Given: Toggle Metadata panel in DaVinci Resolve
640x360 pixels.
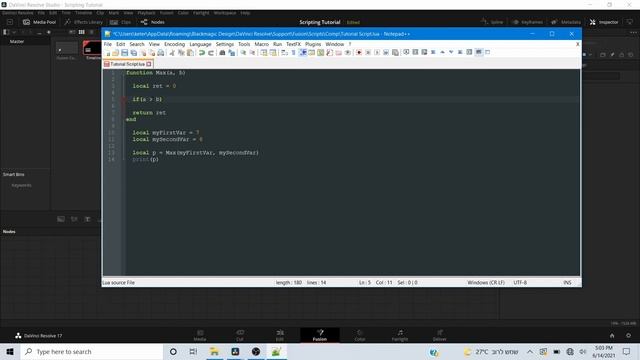Looking at the screenshot, I should 566,22.
